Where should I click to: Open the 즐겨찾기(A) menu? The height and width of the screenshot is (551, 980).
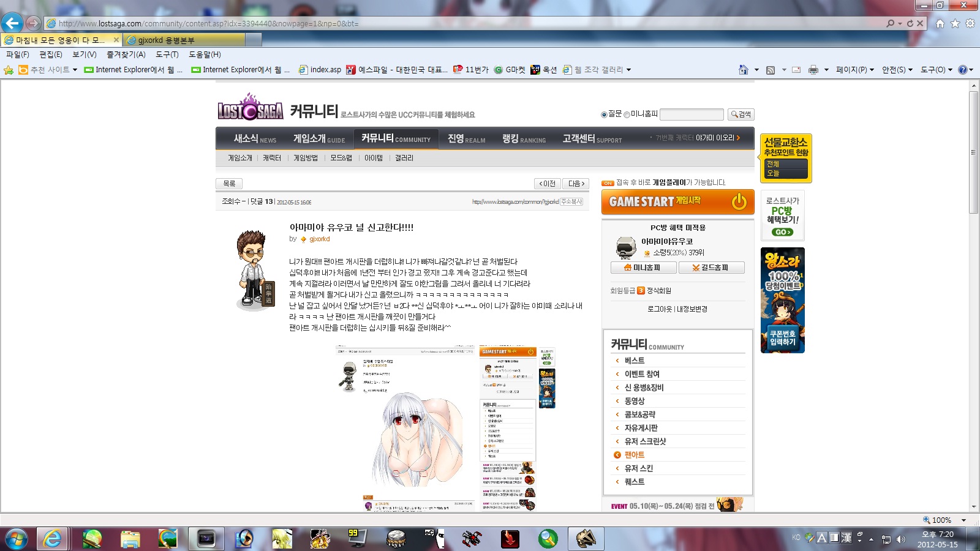coord(126,54)
